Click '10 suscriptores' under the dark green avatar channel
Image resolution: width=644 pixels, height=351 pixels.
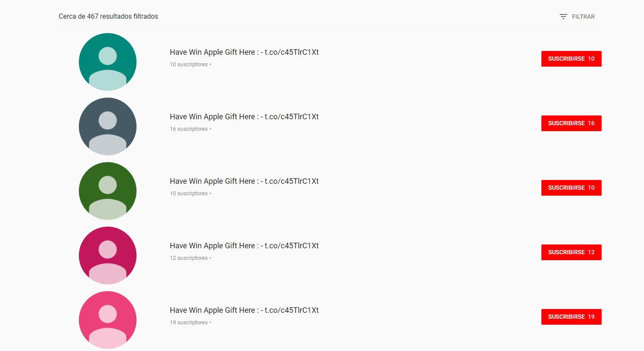[x=189, y=194]
